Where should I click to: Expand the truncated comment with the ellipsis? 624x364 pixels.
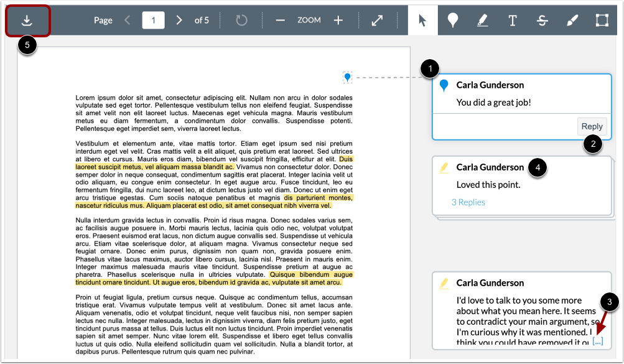597,341
